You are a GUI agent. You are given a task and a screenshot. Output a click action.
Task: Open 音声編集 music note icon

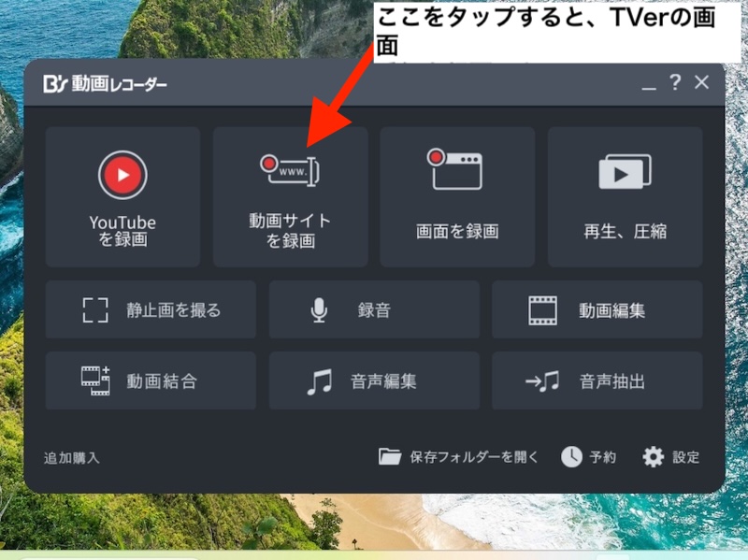tap(320, 381)
